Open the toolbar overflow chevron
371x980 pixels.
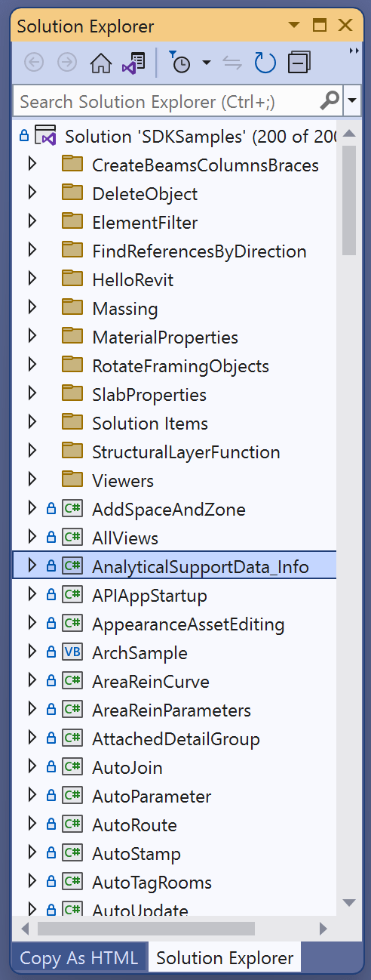pos(354,51)
